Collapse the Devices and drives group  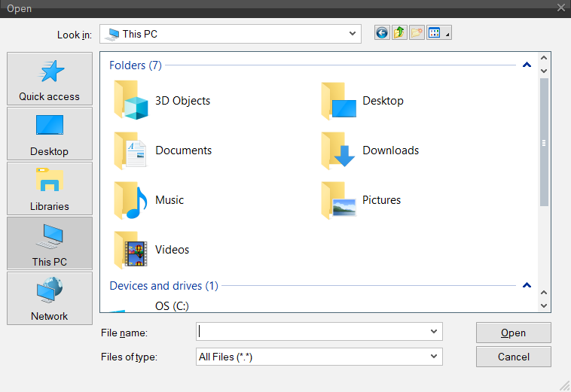pos(527,286)
